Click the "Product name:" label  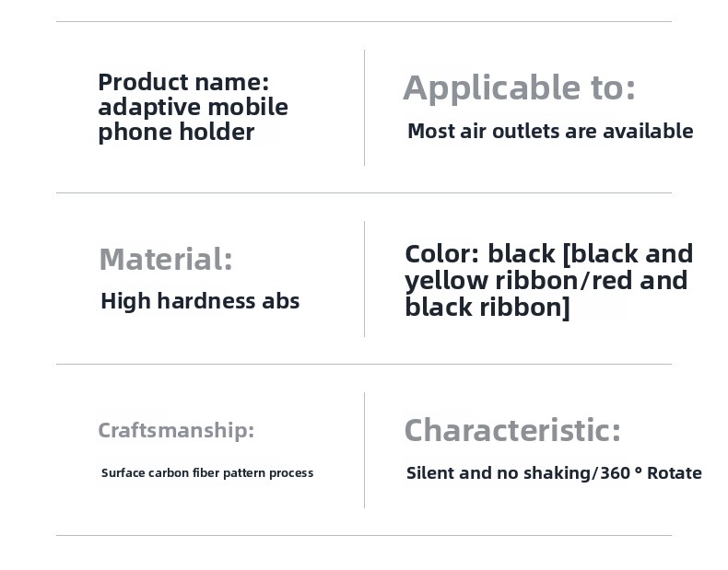[183, 82]
